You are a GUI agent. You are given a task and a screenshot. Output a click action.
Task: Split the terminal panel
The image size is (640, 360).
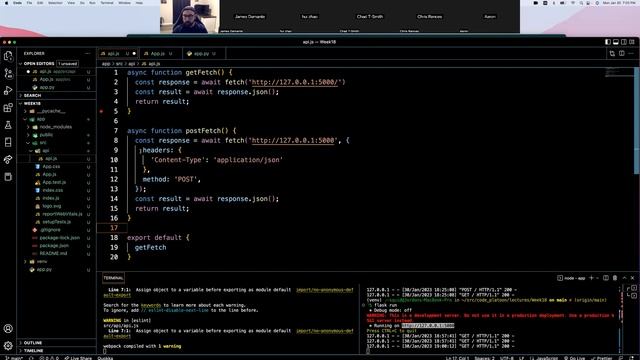606,278
